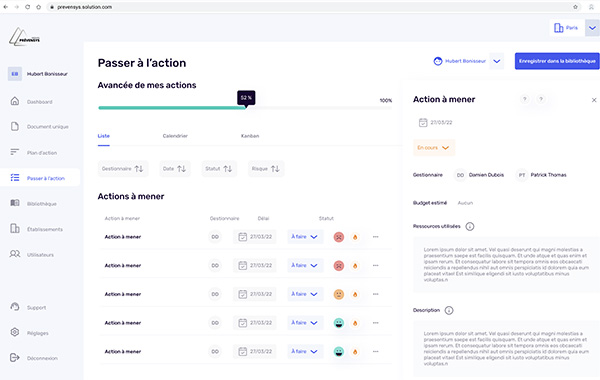Switch to the Kanban tab
This screenshot has height=380, width=600.
[250, 136]
